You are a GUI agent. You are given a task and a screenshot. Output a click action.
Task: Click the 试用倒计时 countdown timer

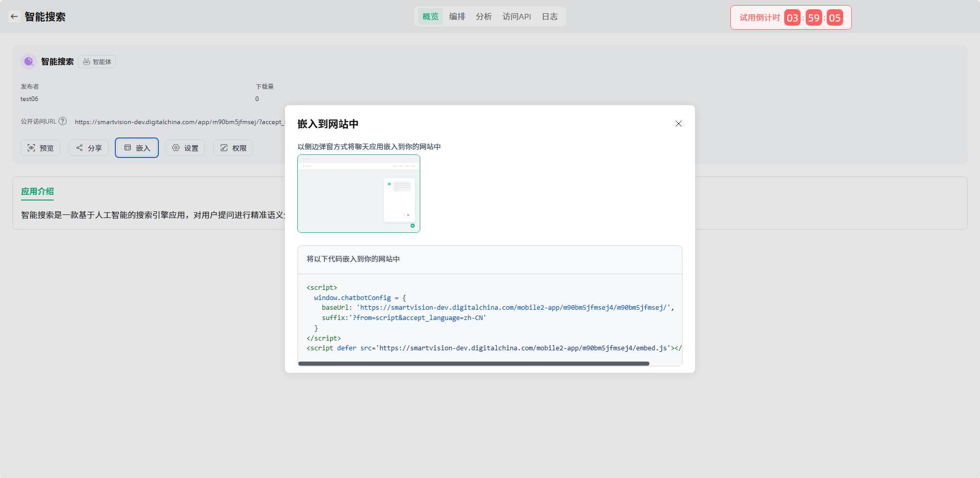tap(790, 17)
